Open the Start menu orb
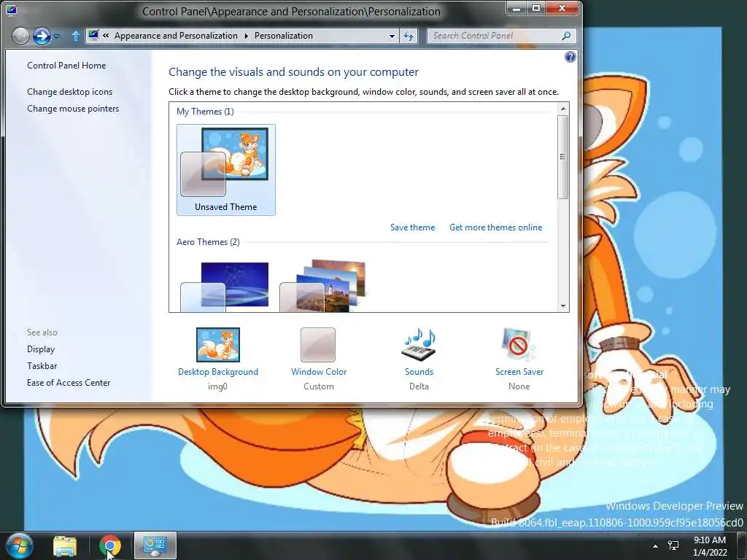 click(18, 545)
